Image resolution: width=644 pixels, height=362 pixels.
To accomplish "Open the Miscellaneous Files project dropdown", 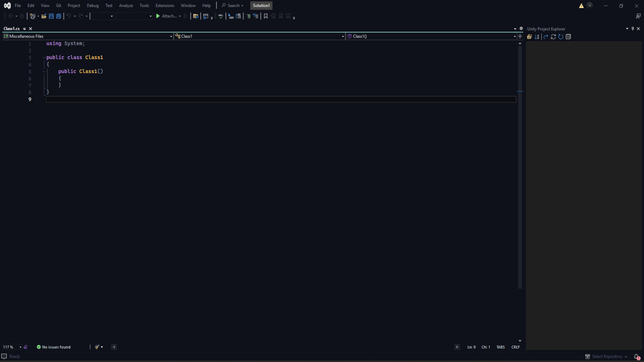I will point(171,36).
